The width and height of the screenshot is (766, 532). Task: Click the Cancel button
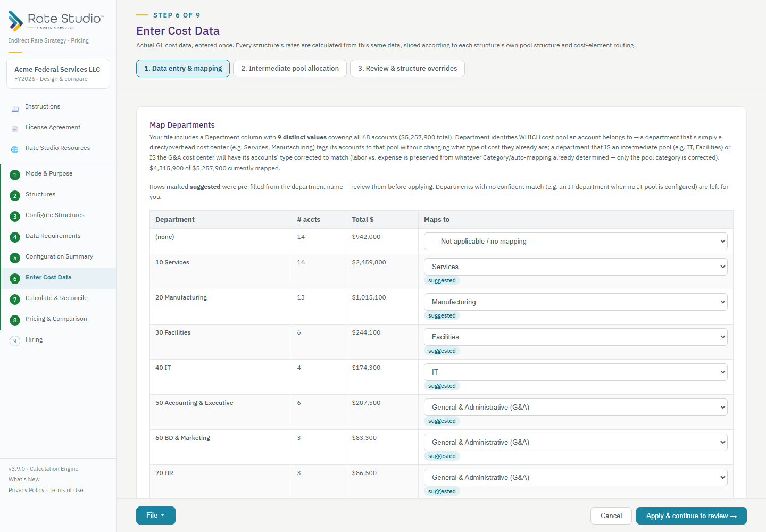click(611, 516)
